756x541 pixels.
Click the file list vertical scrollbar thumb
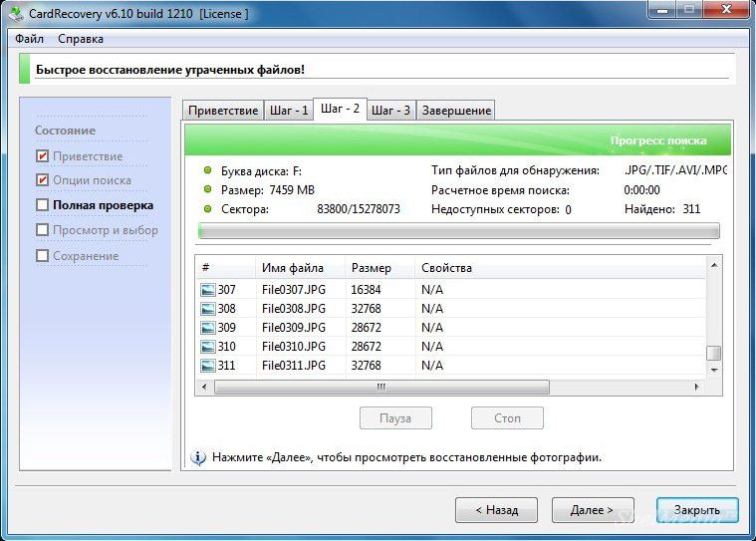(714, 353)
